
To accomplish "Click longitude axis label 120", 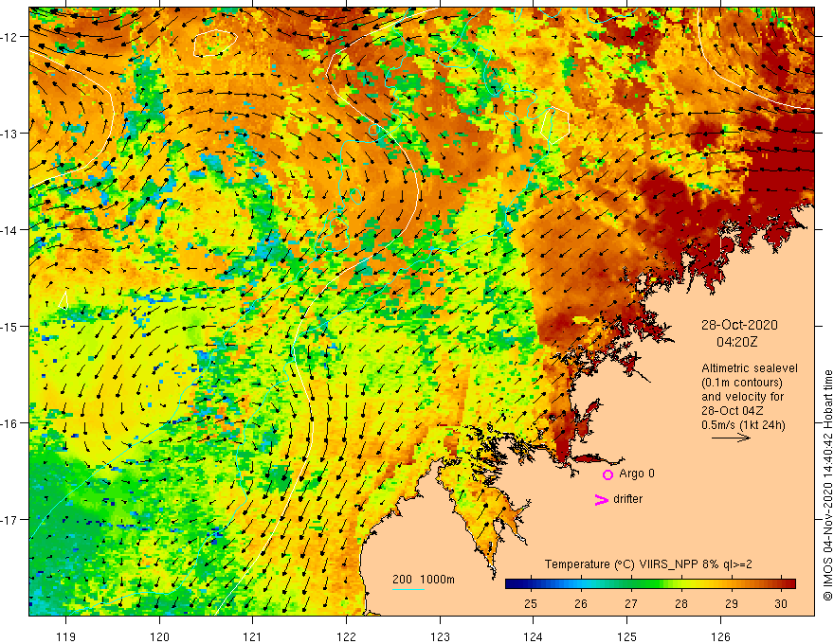I will tap(159, 636).
